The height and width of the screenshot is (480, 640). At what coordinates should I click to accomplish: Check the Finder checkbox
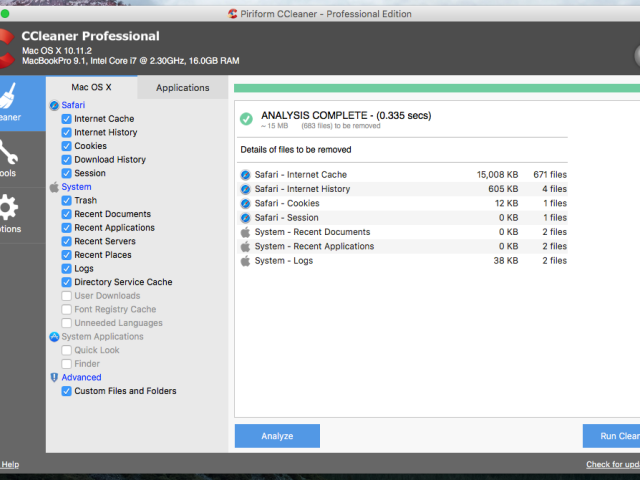click(x=67, y=364)
